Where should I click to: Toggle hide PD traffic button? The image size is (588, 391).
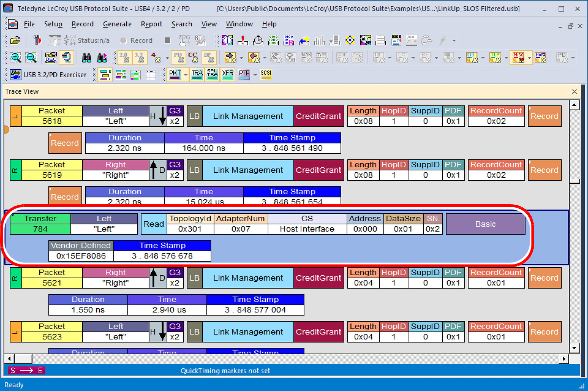coord(178,58)
